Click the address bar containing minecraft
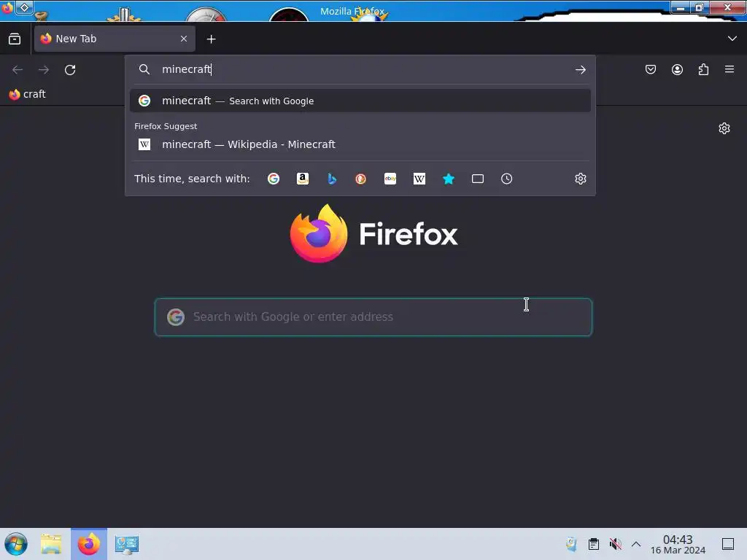Screen dimensions: 747x560 [x=360, y=69]
